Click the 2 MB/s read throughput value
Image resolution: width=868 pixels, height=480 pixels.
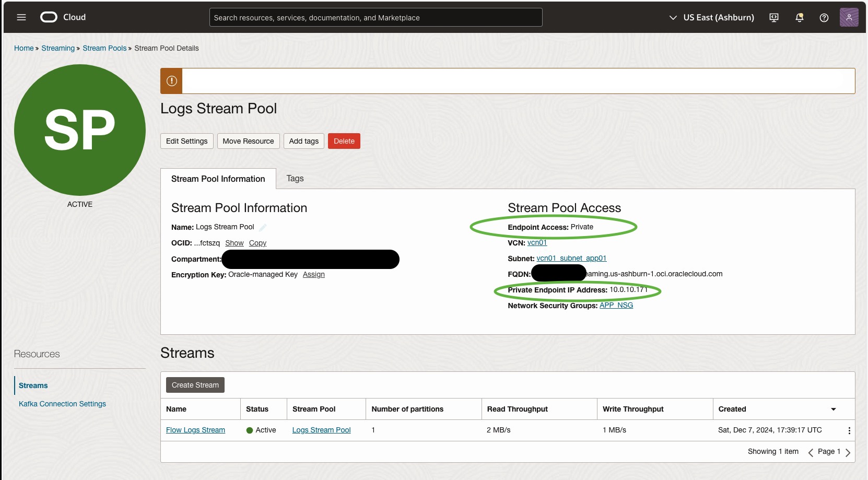(499, 430)
